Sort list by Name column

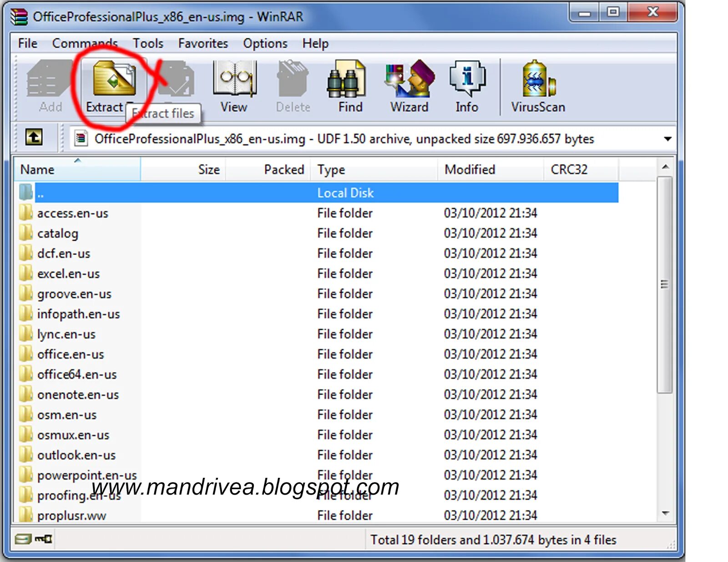click(x=77, y=169)
